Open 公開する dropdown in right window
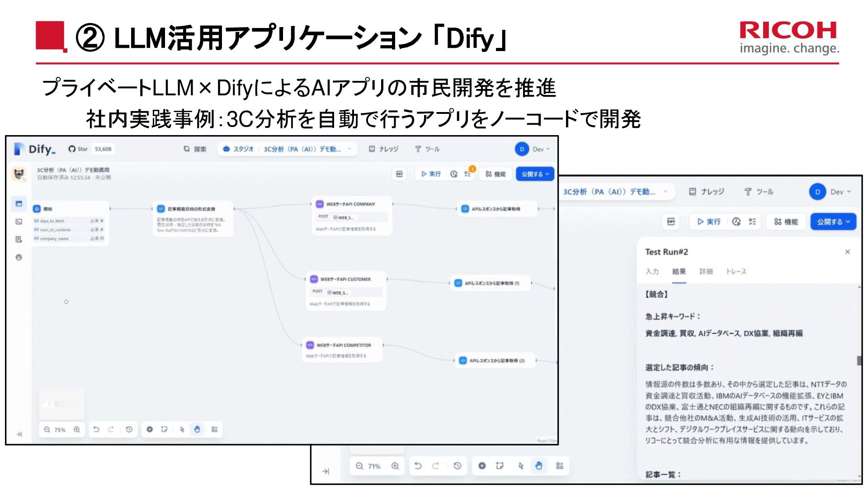868x488 pixels. (834, 221)
